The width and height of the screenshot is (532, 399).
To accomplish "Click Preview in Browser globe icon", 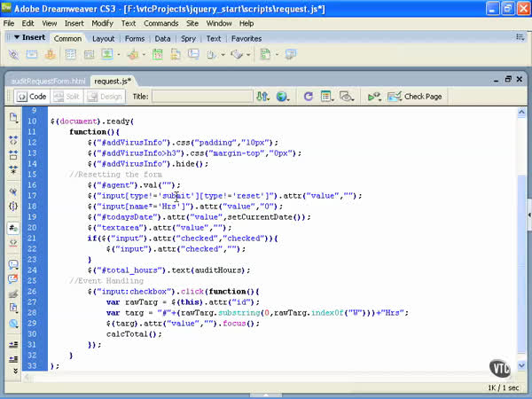I will coord(283,97).
